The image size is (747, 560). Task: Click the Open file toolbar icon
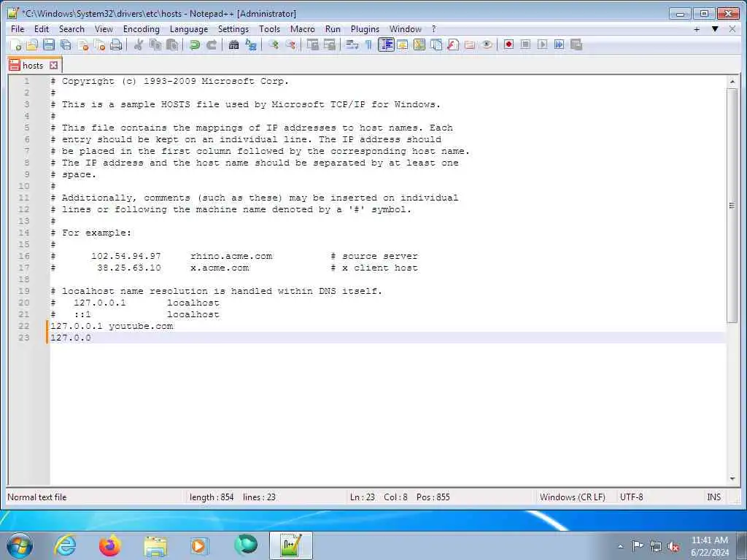32,44
